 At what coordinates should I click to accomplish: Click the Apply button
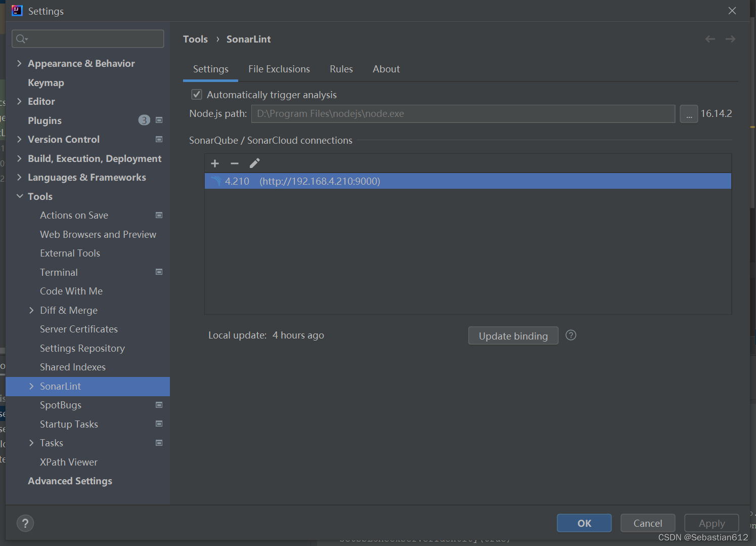[711, 523]
